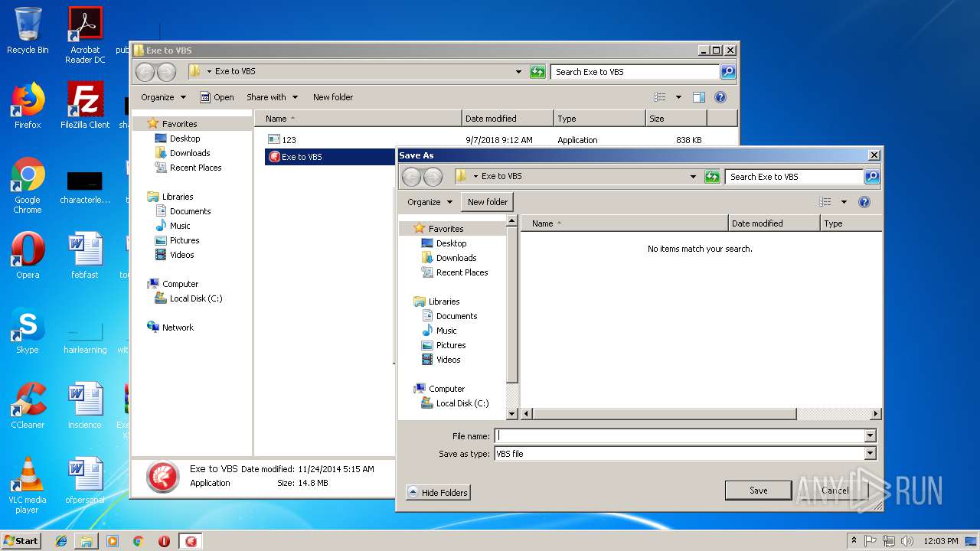This screenshot has width=980, height=551.
Task: Select Music library in Save As pane
Action: pos(446,331)
